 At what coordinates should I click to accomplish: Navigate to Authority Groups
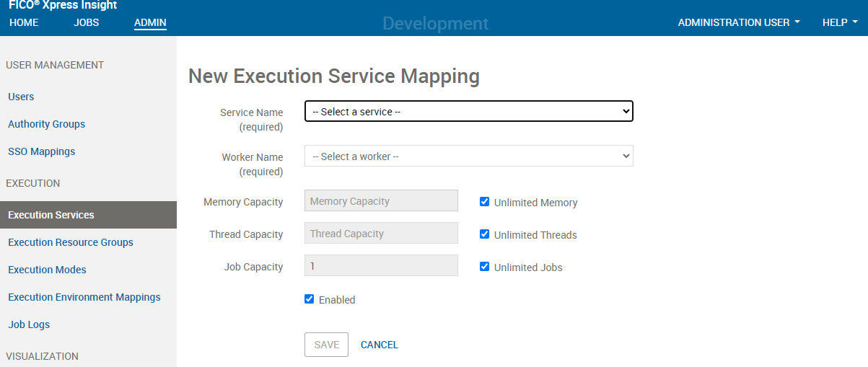46,124
